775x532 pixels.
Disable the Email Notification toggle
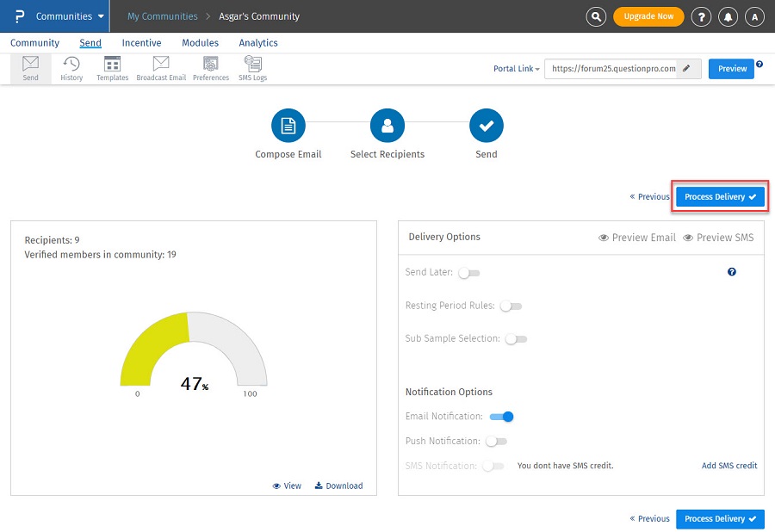[x=501, y=417]
